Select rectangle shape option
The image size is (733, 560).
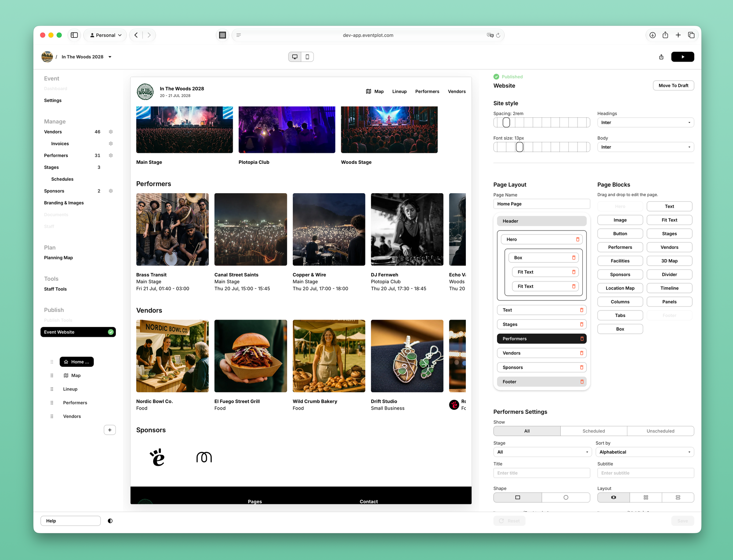(517, 497)
